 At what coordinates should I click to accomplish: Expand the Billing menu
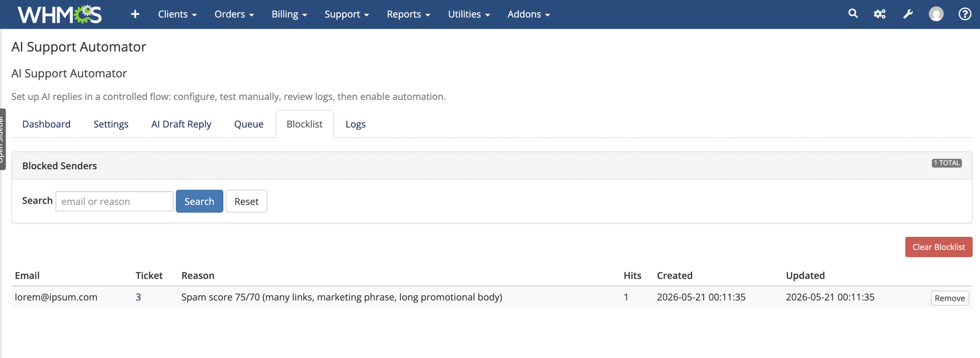pyautogui.click(x=289, y=14)
